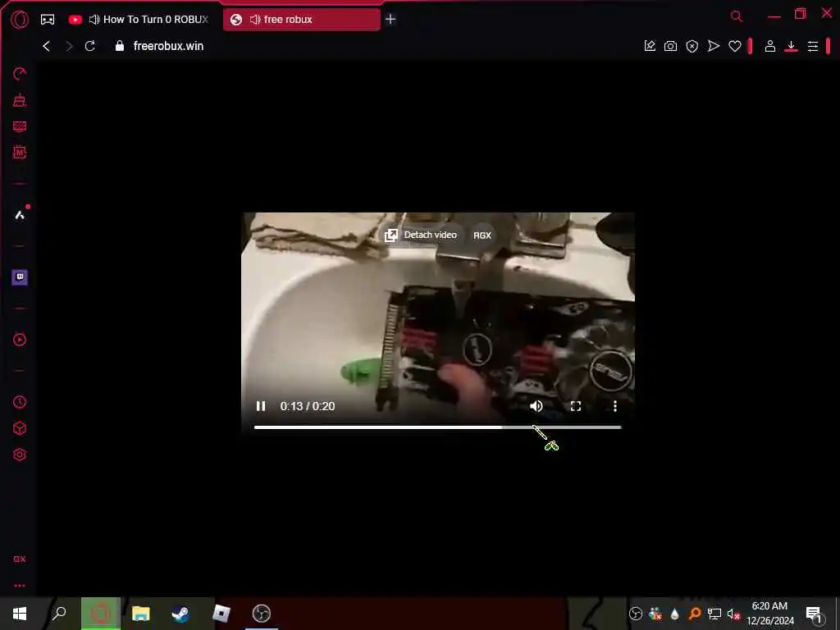Click the Detach video button
This screenshot has height=630, width=840.
click(x=421, y=235)
